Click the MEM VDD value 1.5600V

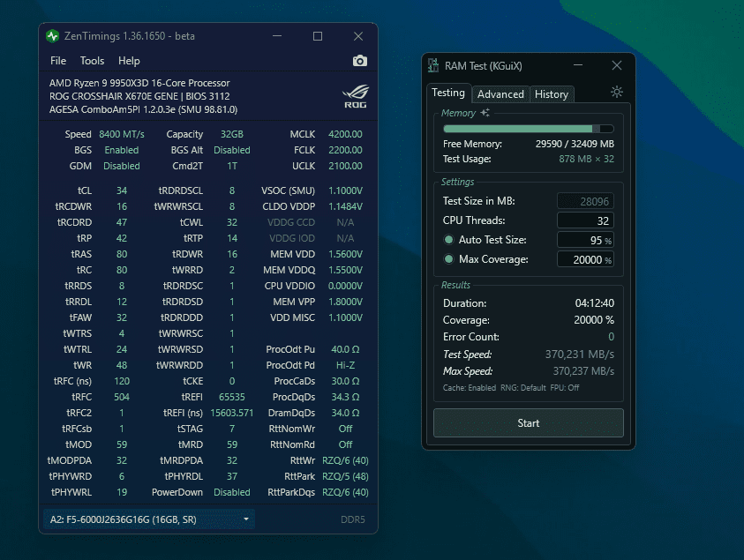click(345, 254)
